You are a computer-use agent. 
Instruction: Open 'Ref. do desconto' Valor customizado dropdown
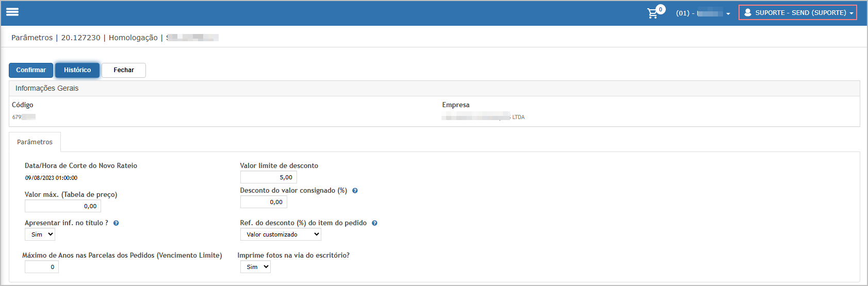pos(281,234)
